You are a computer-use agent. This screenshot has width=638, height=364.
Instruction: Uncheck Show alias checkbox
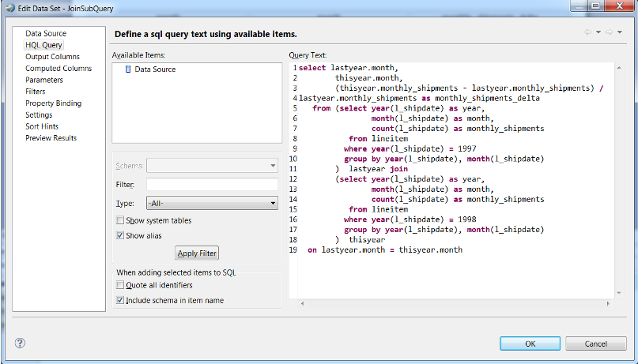click(120, 235)
